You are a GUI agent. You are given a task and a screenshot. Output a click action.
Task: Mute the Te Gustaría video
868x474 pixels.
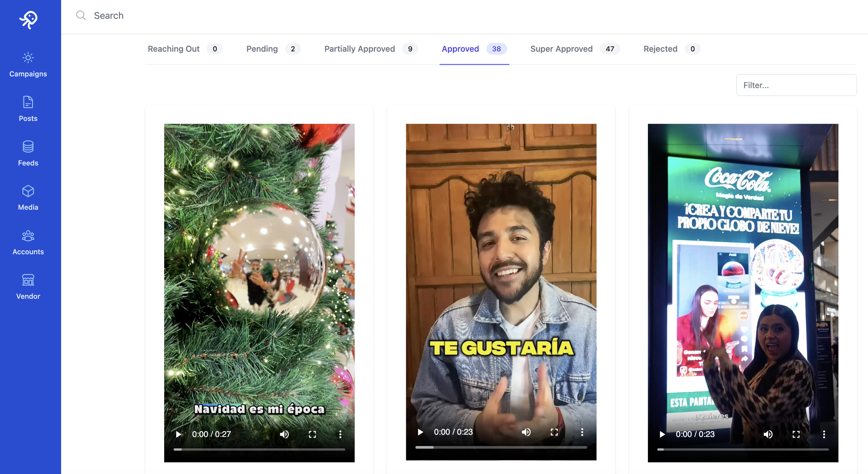pos(526,432)
